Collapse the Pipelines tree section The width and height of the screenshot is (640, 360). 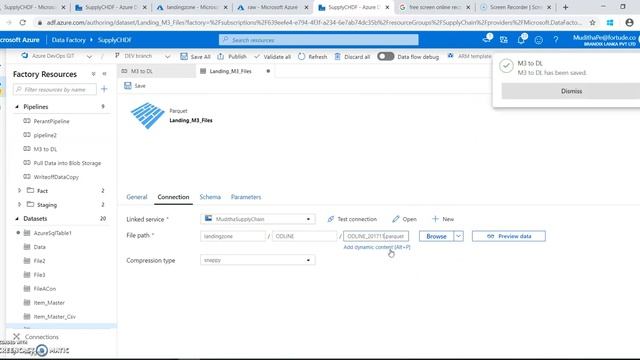point(17,107)
